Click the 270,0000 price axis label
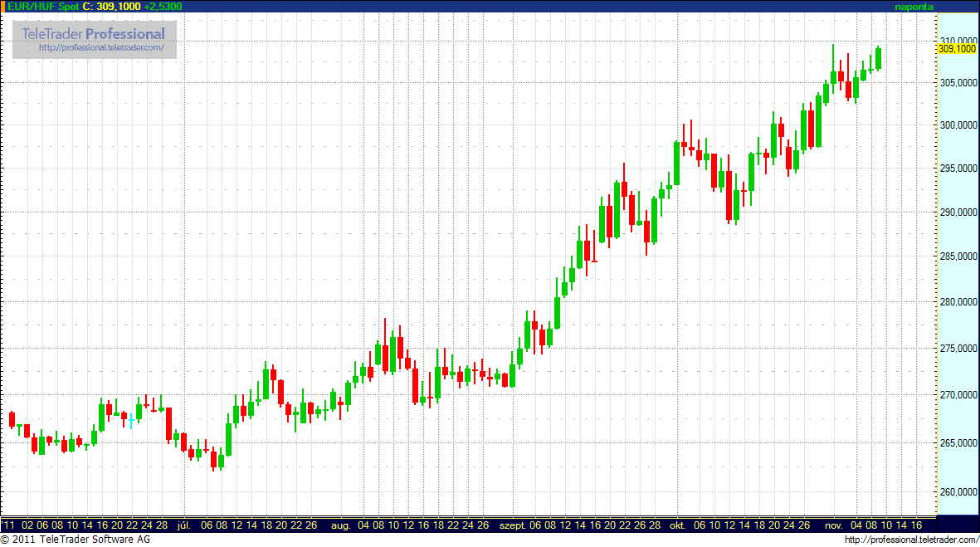The image size is (980, 547). 958,395
